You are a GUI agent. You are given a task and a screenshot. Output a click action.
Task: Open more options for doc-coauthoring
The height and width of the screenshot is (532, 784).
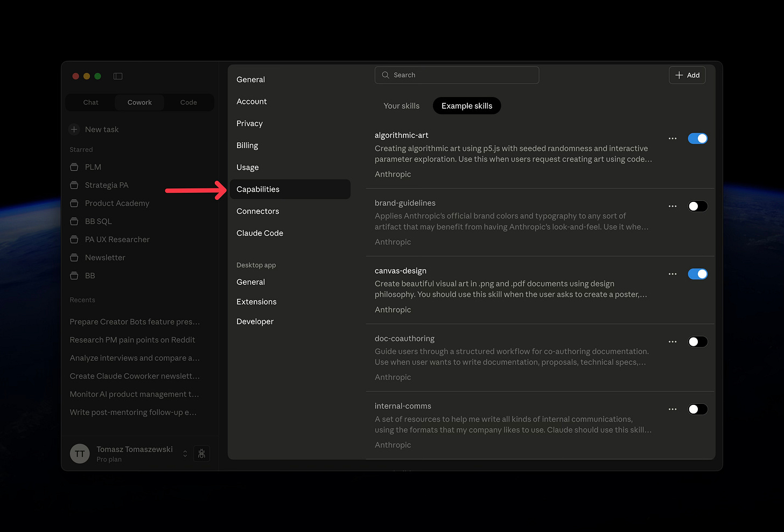[673, 342]
